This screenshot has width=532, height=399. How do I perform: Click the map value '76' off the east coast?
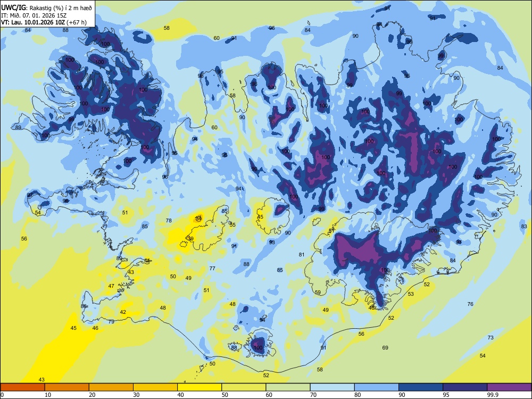point(470,304)
